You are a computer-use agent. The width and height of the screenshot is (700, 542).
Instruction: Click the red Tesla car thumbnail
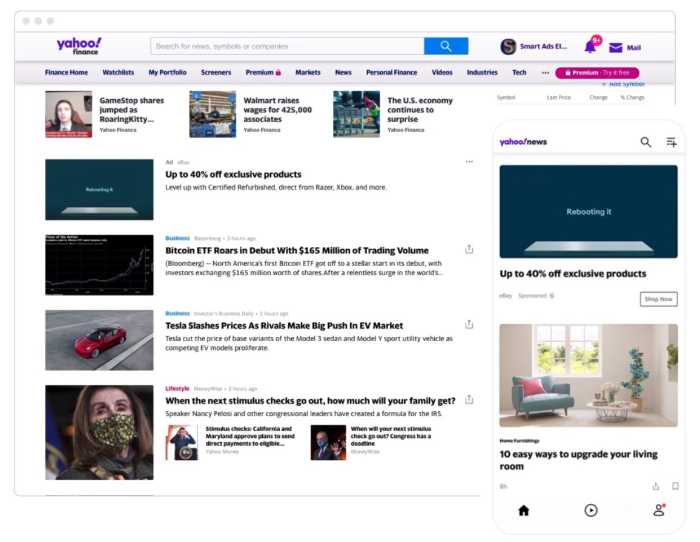(x=99, y=340)
